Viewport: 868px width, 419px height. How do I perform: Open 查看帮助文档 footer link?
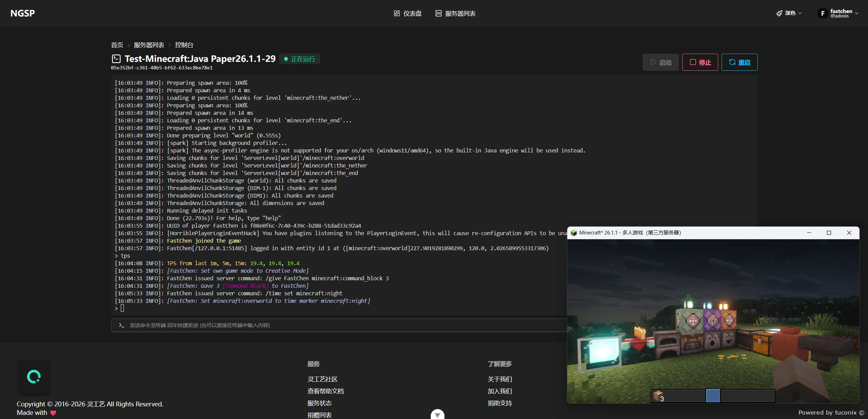point(325,391)
